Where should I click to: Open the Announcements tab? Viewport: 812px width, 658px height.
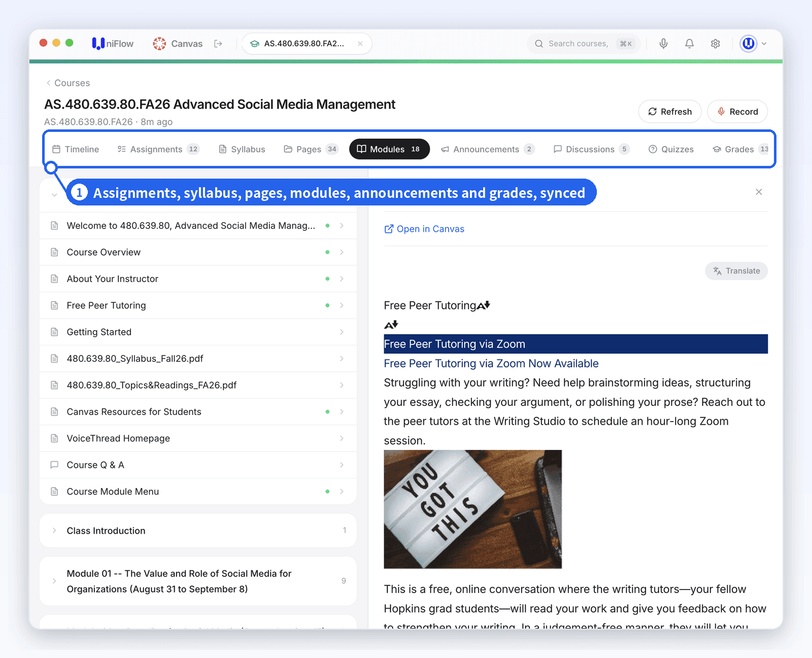coord(487,149)
